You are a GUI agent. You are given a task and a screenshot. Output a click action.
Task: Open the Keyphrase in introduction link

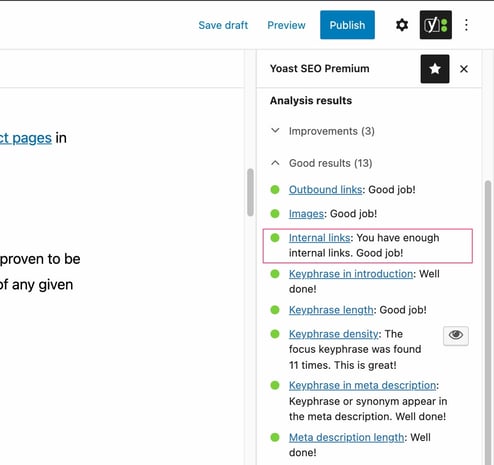coord(351,274)
